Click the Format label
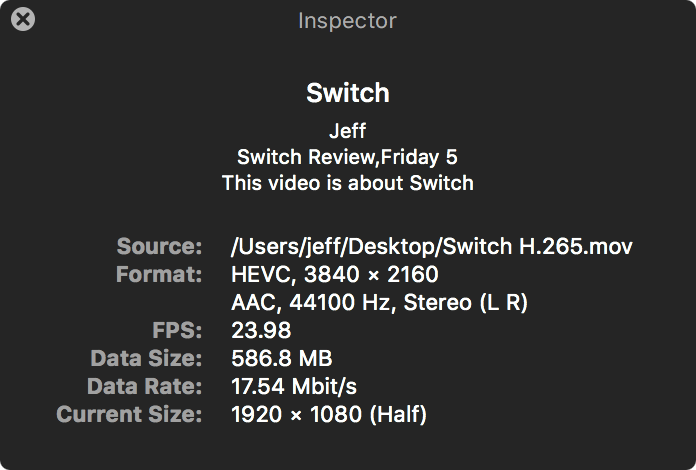 tap(158, 274)
